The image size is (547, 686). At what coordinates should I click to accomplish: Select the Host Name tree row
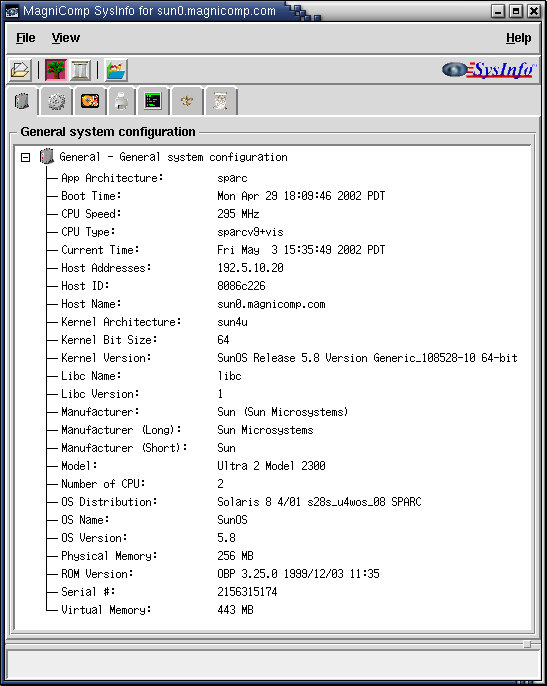[193, 304]
